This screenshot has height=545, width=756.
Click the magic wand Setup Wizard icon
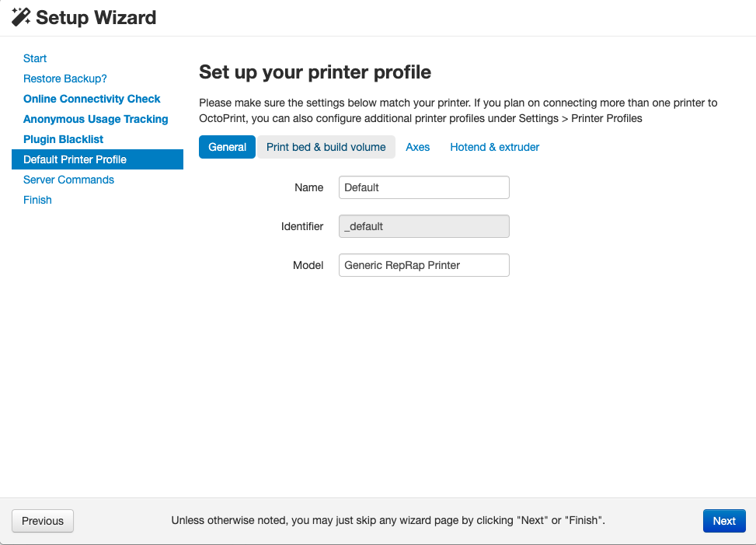click(21, 17)
